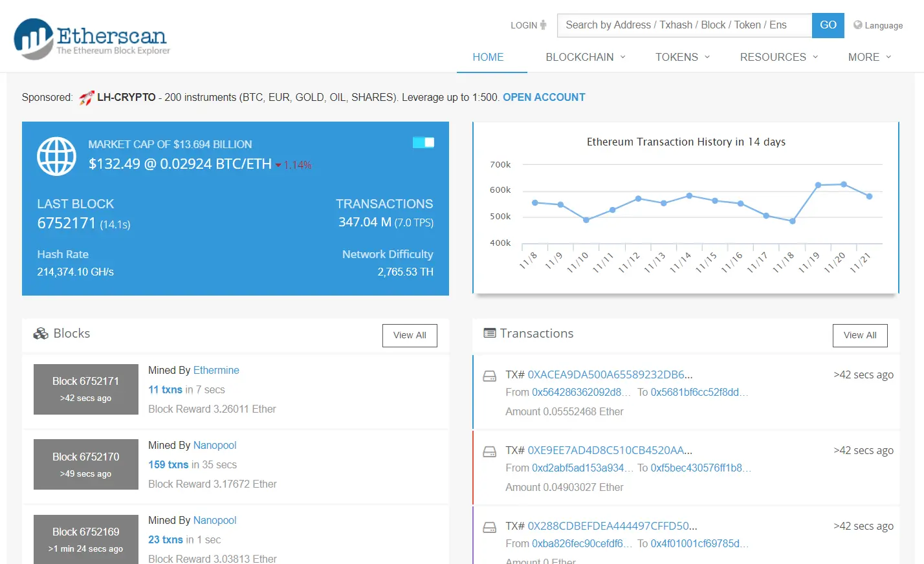Open the RESOURCES dropdown
The height and width of the screenshot is (564, 924).
pos(779,57)
